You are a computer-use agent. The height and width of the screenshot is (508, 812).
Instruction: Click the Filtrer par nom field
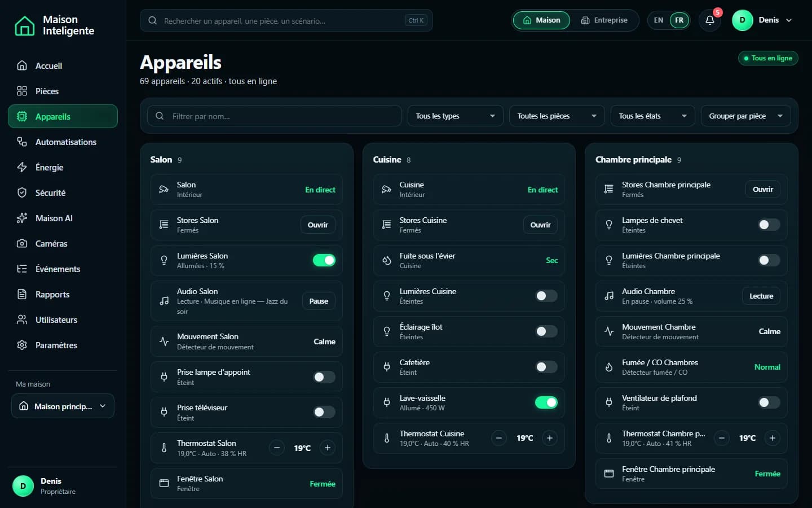pyautogui.click(x=275, y=116)
